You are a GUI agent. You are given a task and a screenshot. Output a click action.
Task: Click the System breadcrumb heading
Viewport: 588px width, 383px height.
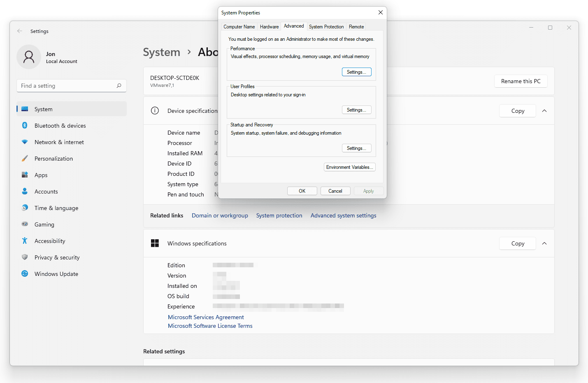pyautogui.click(x=162, y=52)
